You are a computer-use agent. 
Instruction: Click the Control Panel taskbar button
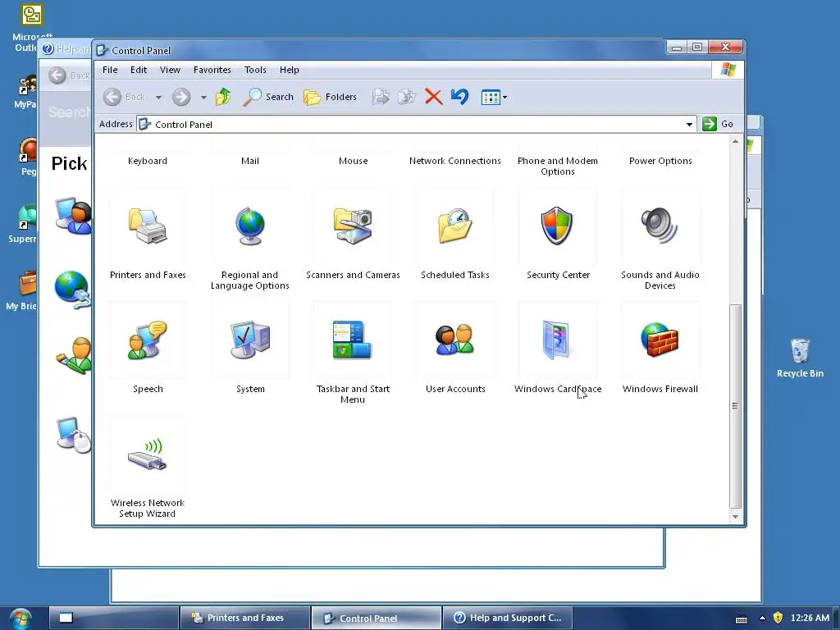click(376, 618)
